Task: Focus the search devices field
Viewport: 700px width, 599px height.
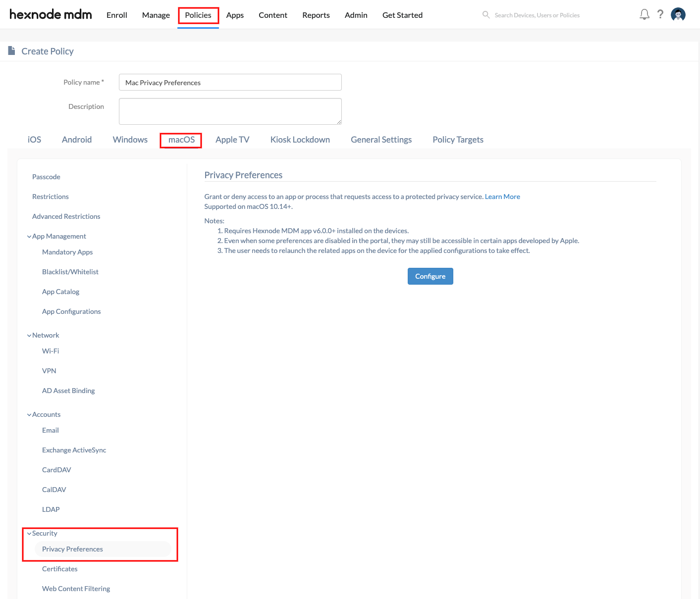Action: coord(537,15)
